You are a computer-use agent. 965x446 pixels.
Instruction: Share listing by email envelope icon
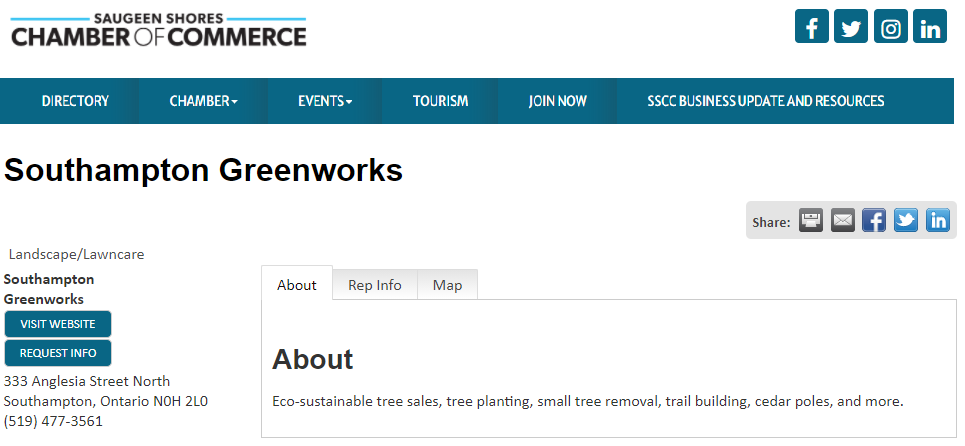[843, 220]
